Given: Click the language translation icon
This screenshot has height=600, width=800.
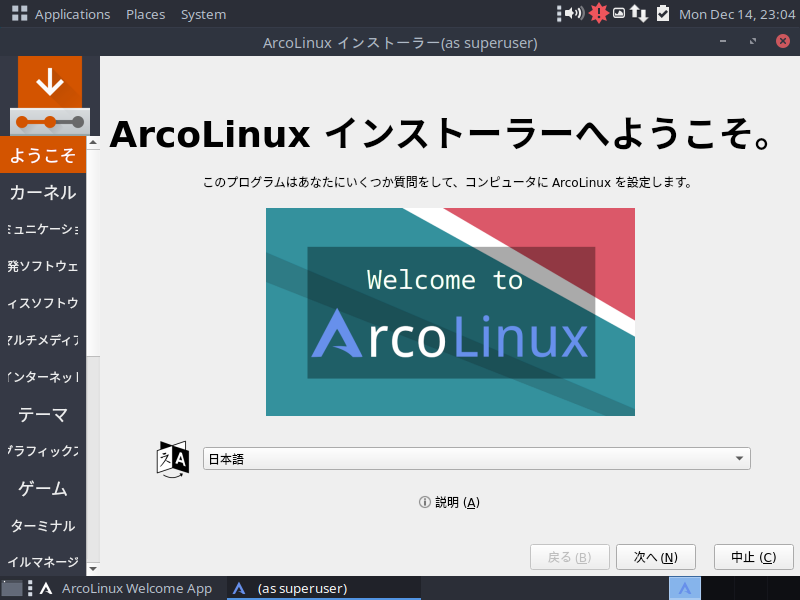Looking at the screenshot, I should click(x=173, y=459).
